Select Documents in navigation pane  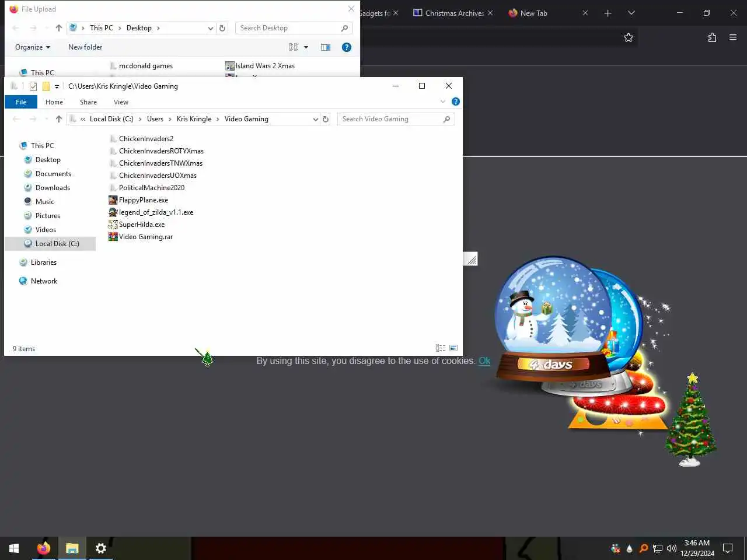53,174
